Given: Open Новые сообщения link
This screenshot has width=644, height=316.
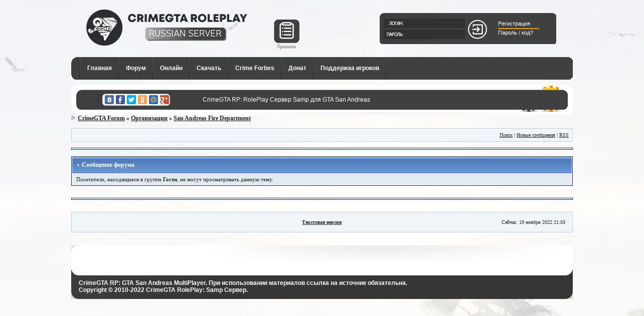Looking at the screenshot, I should [536, 135].
